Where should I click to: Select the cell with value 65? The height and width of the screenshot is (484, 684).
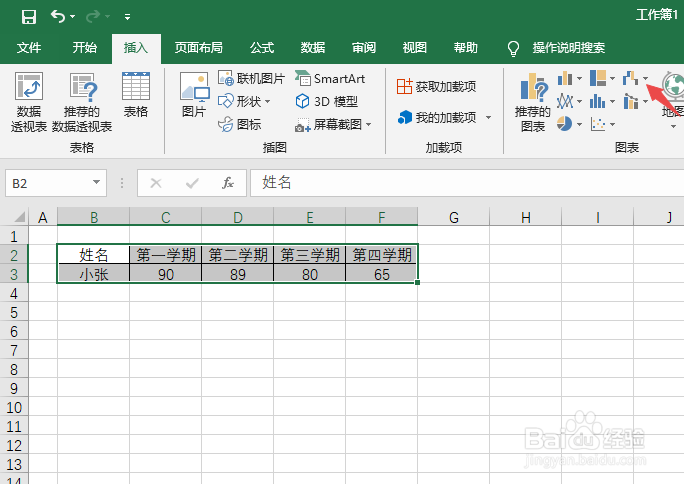(382, 274)
